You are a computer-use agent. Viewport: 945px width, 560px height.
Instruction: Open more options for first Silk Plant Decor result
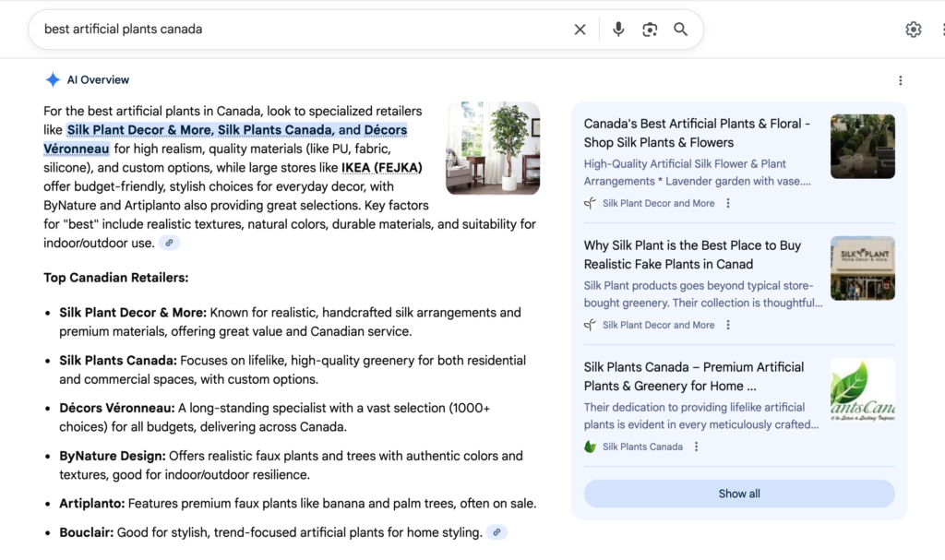point(728,203)
